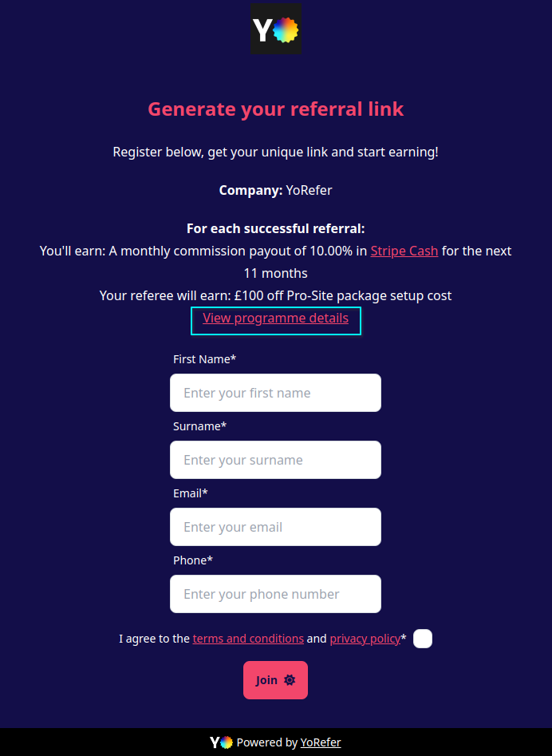This screenshot has width=552, height=756.
Task: Click the small Yo logo in footer
Action: tap(221, 742)
